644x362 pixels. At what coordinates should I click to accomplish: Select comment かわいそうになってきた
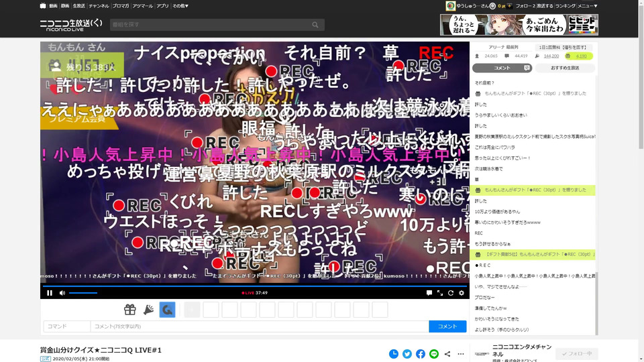[496, 319]
